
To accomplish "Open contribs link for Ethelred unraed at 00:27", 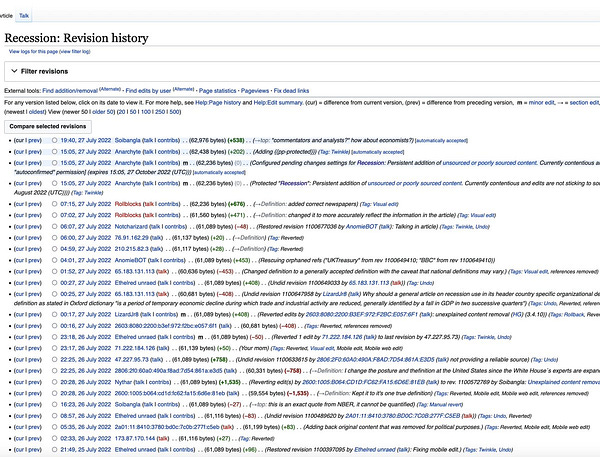I will pos(183,283).
